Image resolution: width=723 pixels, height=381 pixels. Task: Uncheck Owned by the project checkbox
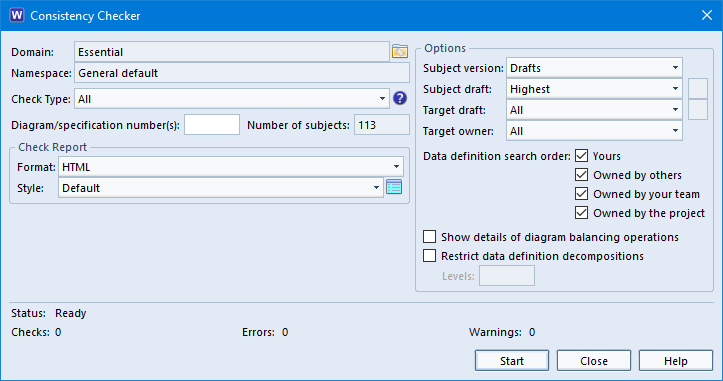581,213
